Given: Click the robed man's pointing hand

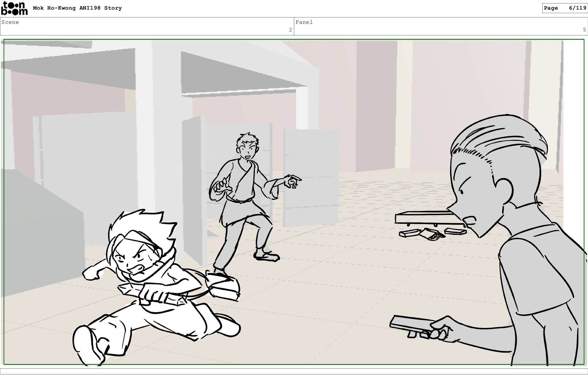Looking at the screenshot, I should (x=292, y=181).
